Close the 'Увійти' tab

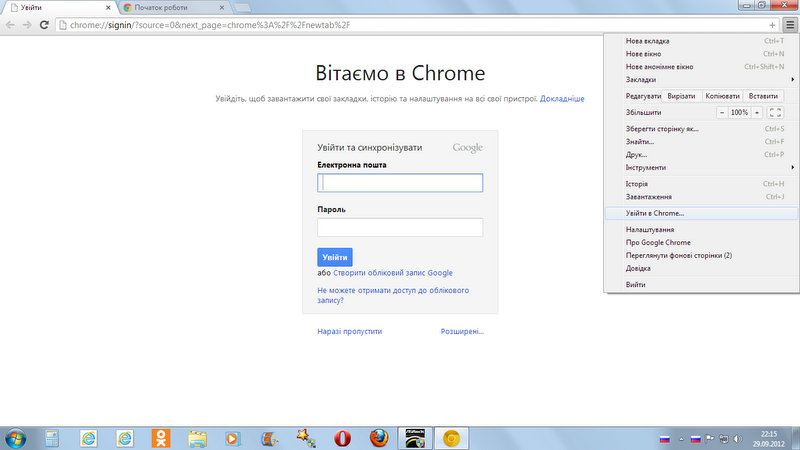[108, 8]
